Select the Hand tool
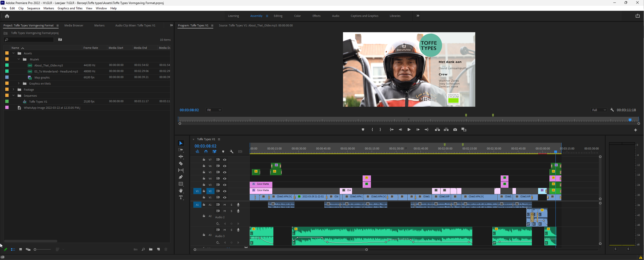644x260 pixels. pyautogui.click(x=181, y=191)
